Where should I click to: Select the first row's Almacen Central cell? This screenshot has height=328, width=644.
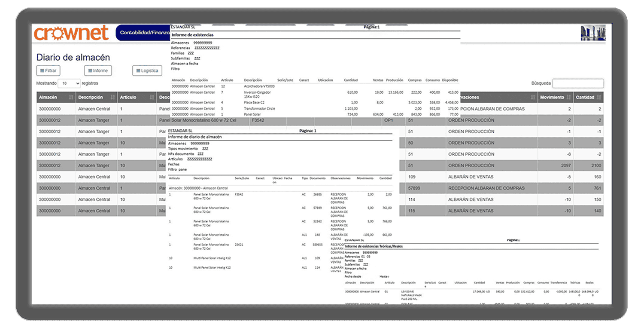[94, 109]
